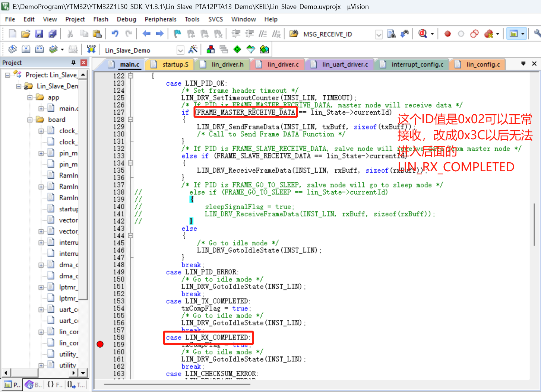Open the Lin_Slave_Demo target dropdown

[x=180, y=50]
